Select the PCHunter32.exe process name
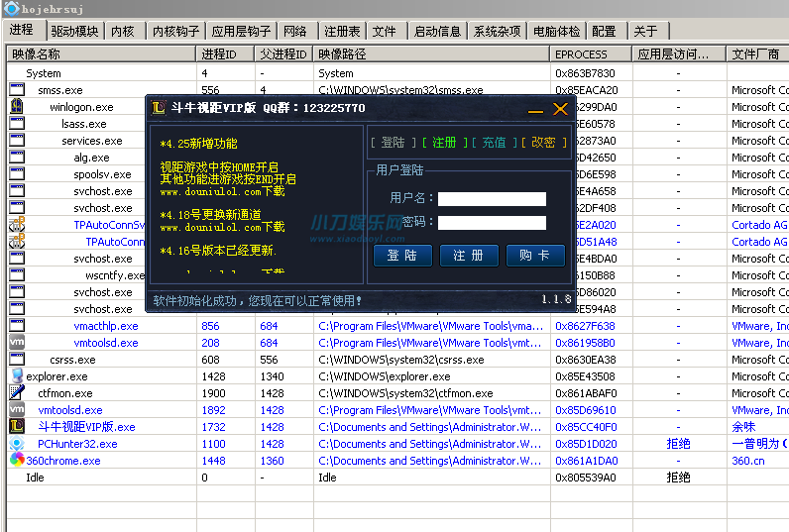The height and width of the screenshot is (532, 789). pyautogui.click(x=77, y=444)
